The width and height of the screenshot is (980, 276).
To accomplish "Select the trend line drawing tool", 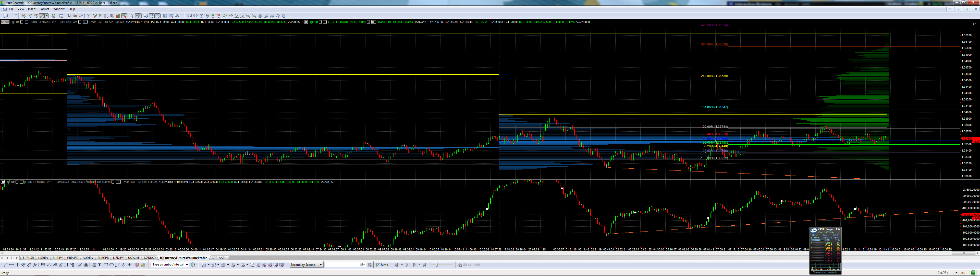I will coord(5,264).
